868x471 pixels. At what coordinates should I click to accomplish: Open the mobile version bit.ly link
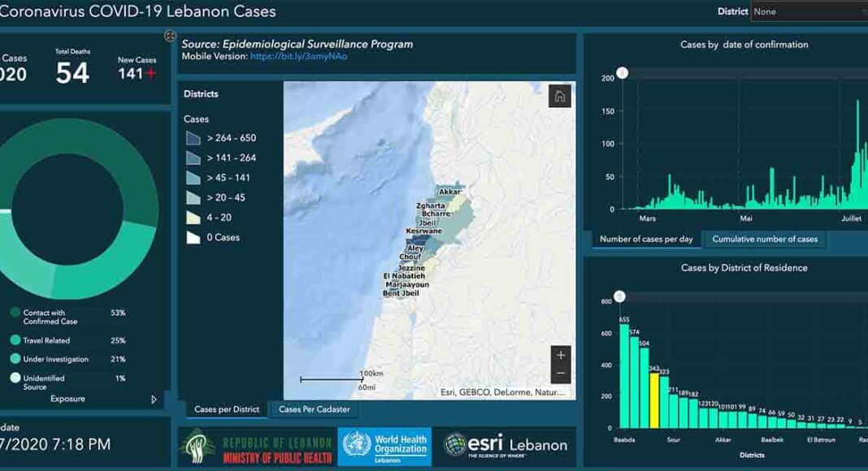tap(298, 57)
